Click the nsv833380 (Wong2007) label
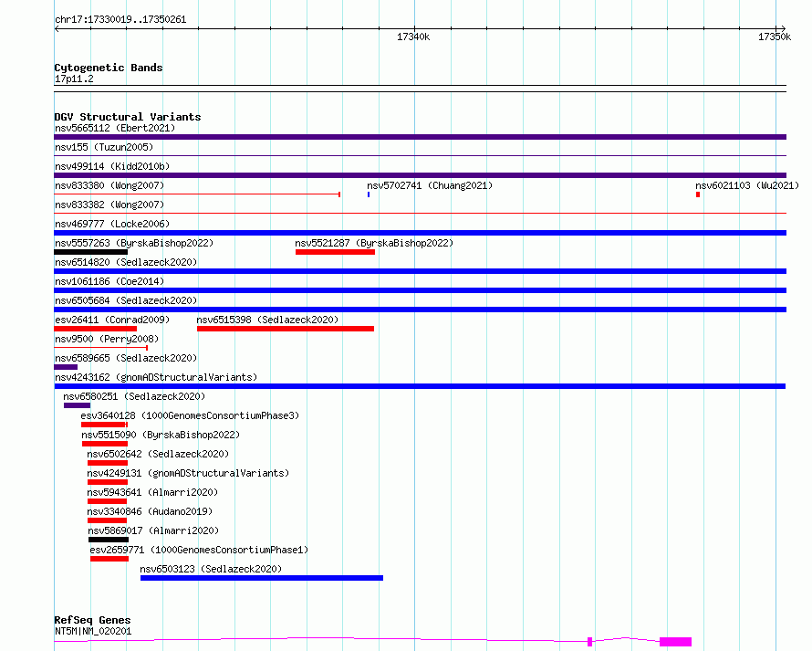The height and width of the screenshot is (651, 812). click(x=109, y=185)
